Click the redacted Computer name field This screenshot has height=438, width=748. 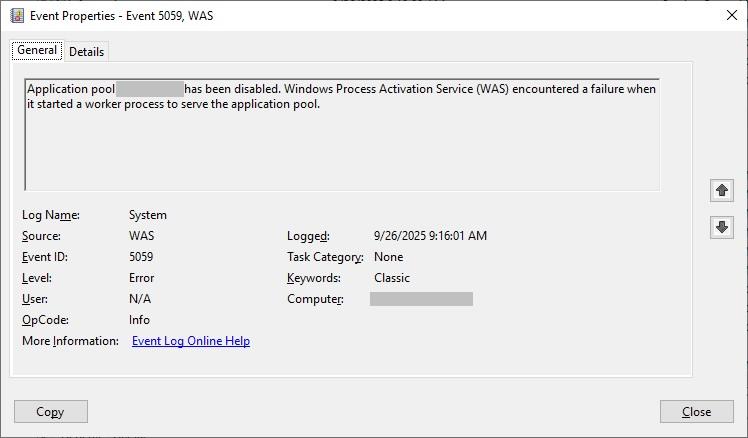(421, 299)
